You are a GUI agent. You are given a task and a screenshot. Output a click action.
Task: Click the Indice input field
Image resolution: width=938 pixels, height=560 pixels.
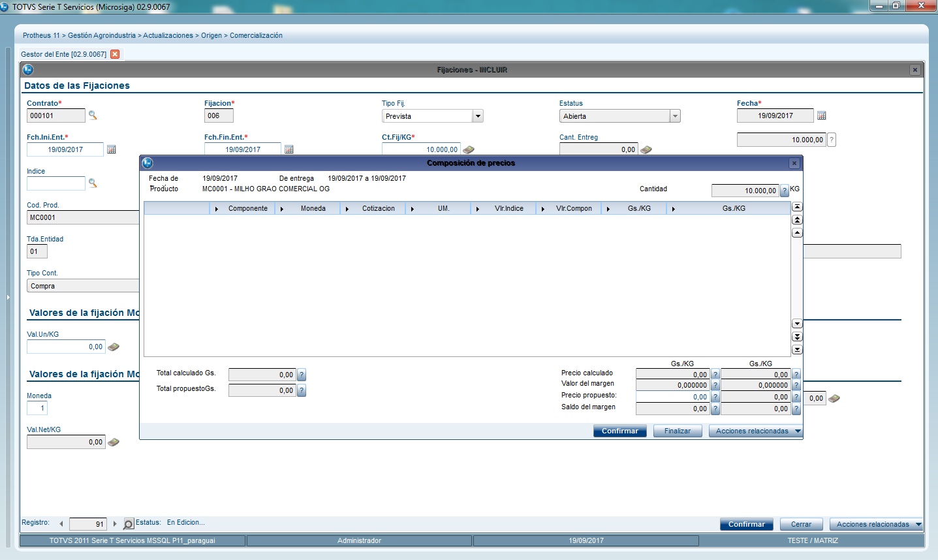tap(56, 183)
